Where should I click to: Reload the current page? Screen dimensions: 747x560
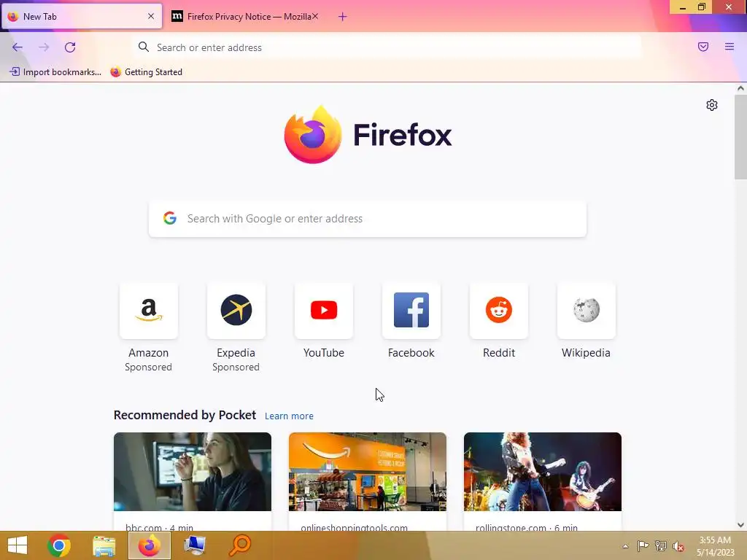coord(70,47)
